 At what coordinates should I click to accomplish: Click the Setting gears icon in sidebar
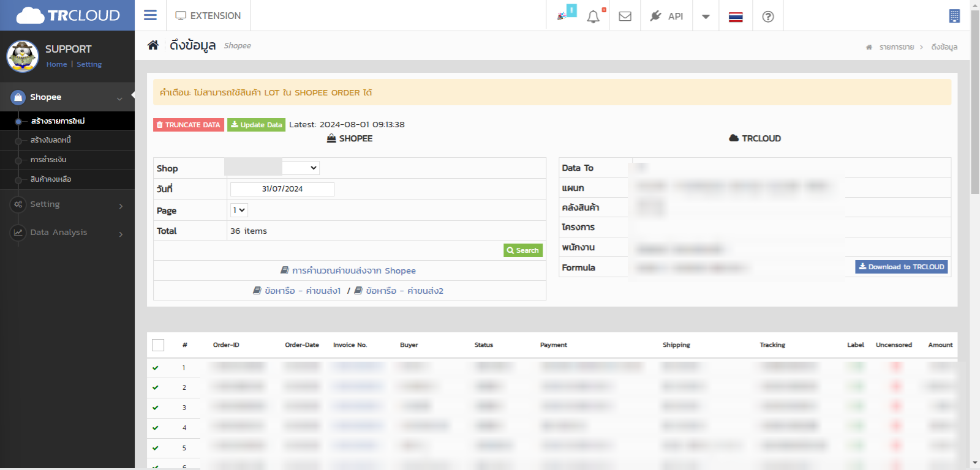pyautogui.click(x=18, y=204)
